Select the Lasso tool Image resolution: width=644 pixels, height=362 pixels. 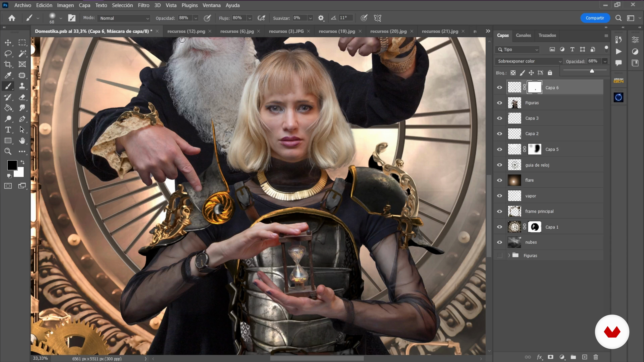(x=8, y=53)
